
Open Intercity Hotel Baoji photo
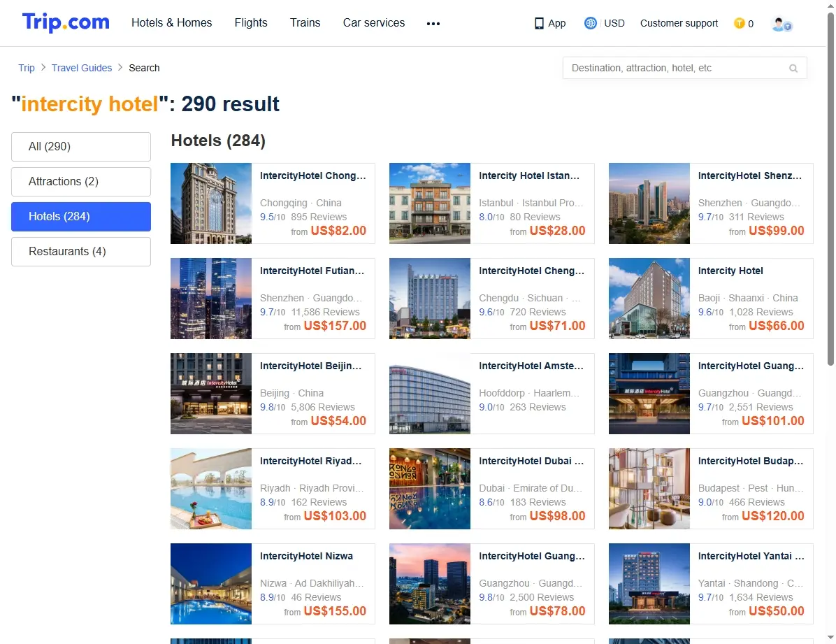649,299
